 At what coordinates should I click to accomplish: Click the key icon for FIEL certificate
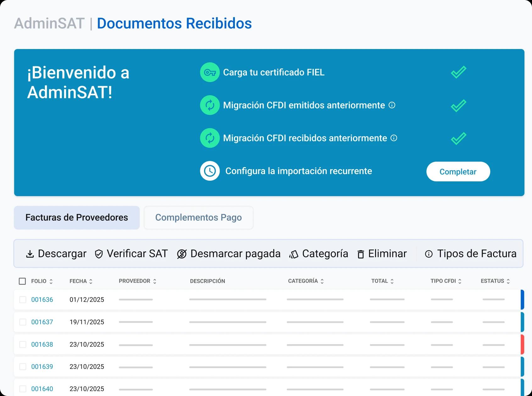pyautogui.click(x=210, y=72)
